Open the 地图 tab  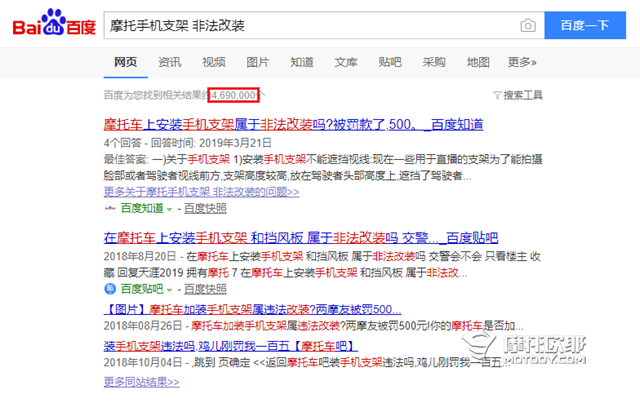(478, 62)
